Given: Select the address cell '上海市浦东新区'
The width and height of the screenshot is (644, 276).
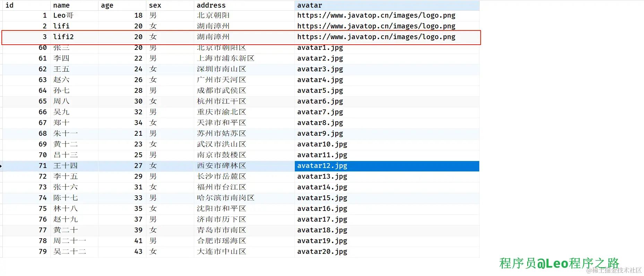Looking at the screenshot, I should [244, 59].
